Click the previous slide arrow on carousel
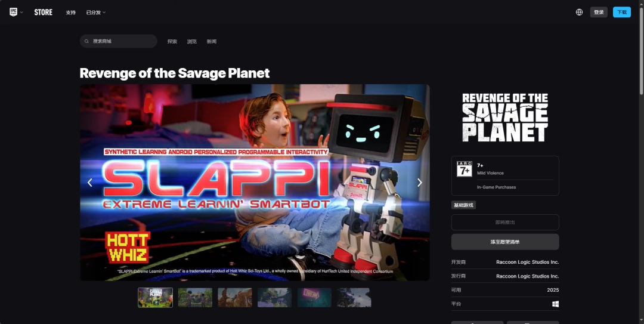This screenshot has height=324, width=644. point(90,183)
